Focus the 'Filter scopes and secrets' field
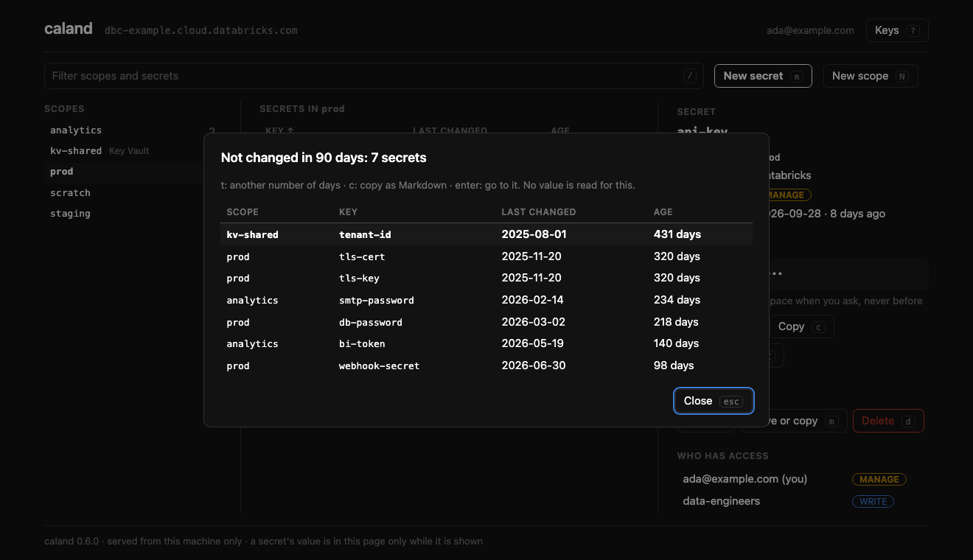The image size is (973, 560). (x=374, y=76)
